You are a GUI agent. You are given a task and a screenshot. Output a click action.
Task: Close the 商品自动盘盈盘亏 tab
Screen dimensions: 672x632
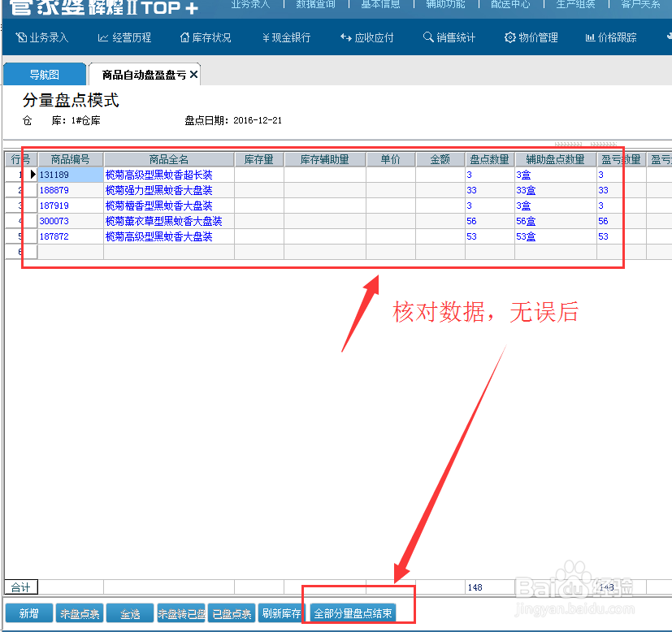[192, 72]
